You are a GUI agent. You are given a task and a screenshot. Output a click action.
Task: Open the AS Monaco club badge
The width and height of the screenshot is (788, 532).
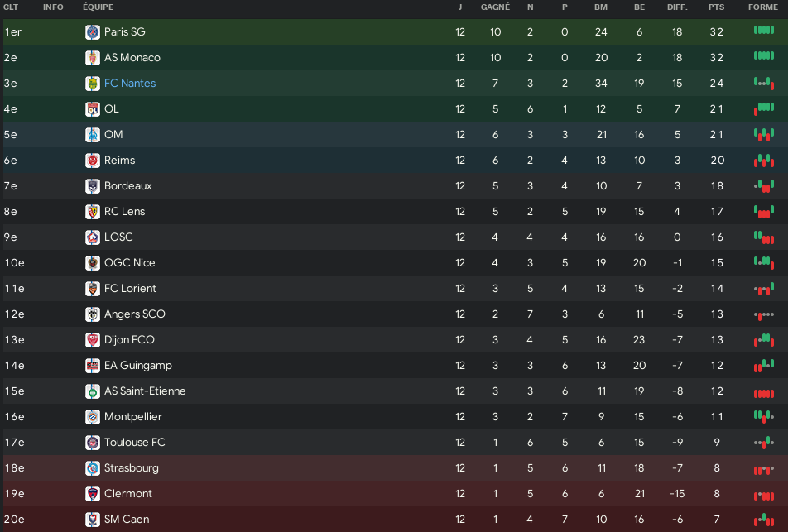[93, 58]
